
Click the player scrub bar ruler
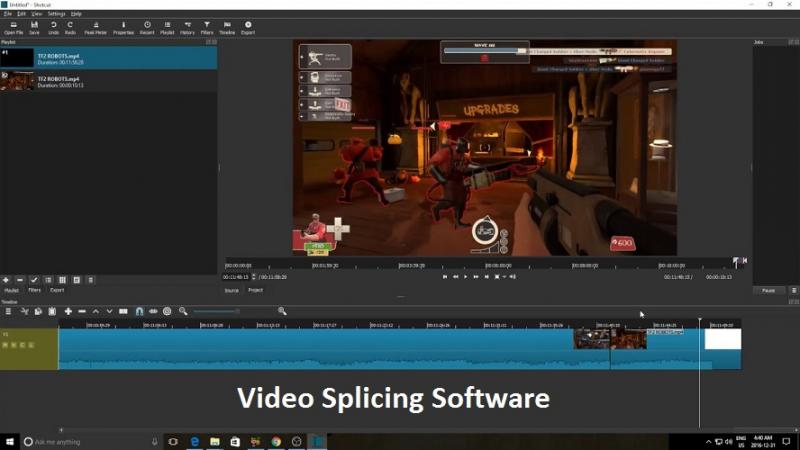(x=484, y=265)
